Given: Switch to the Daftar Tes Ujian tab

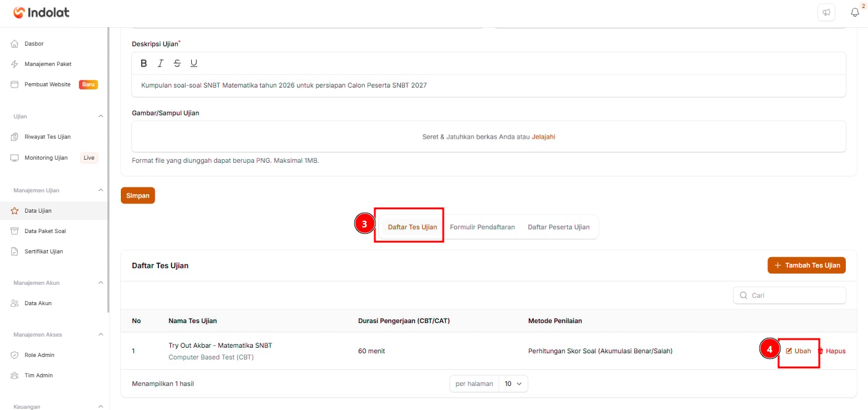Looking at the screenshot, I should click(x=412, y=227).
